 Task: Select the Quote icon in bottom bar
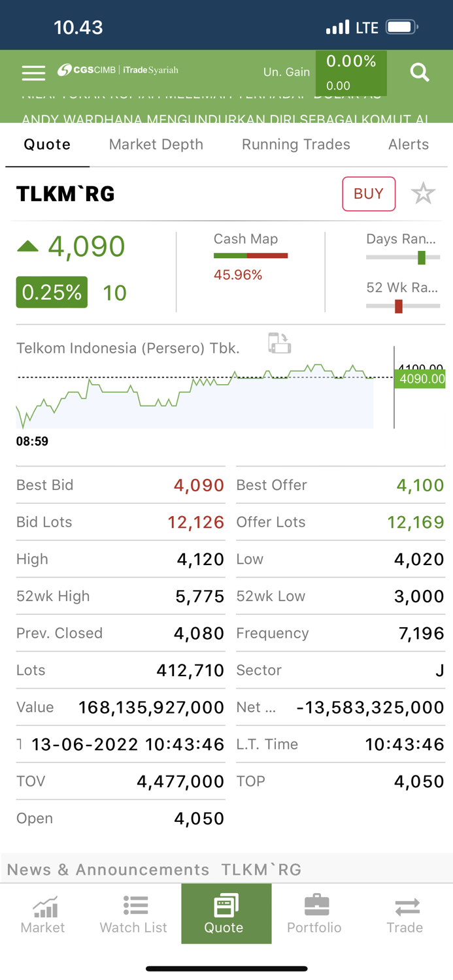(x=226, y=913)
